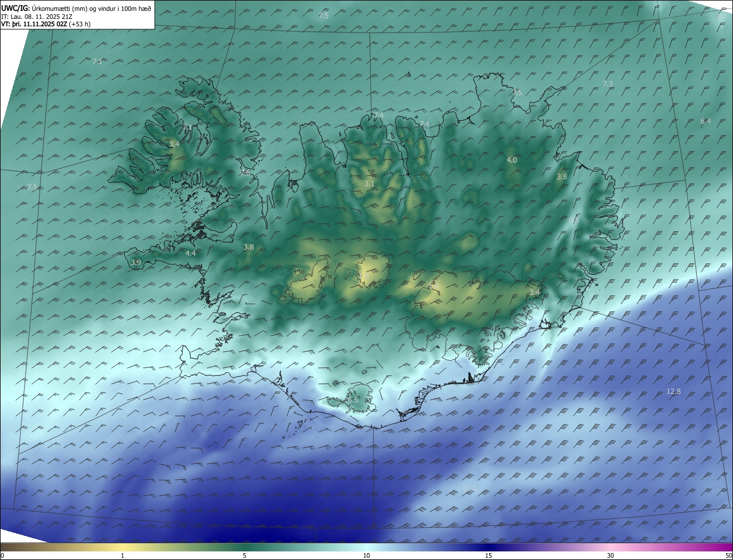
Task: Click the 7.3 value label on the map
Action: coord(608,84)
